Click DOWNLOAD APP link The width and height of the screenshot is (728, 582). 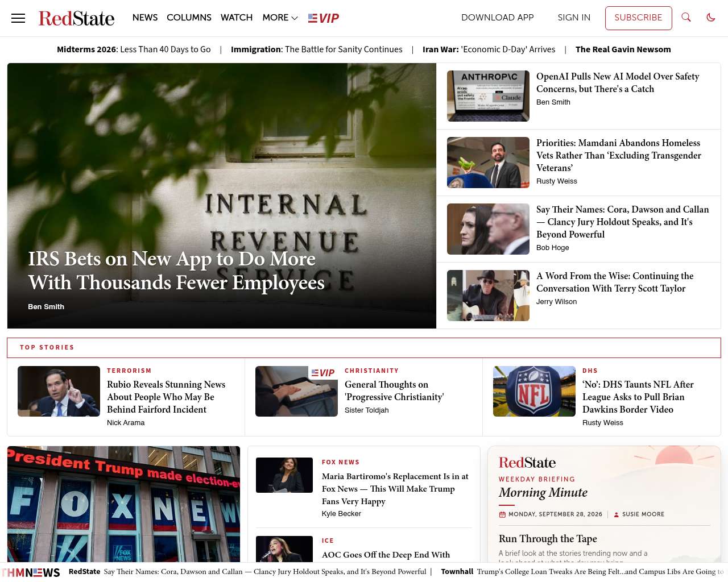coord(498,18)
